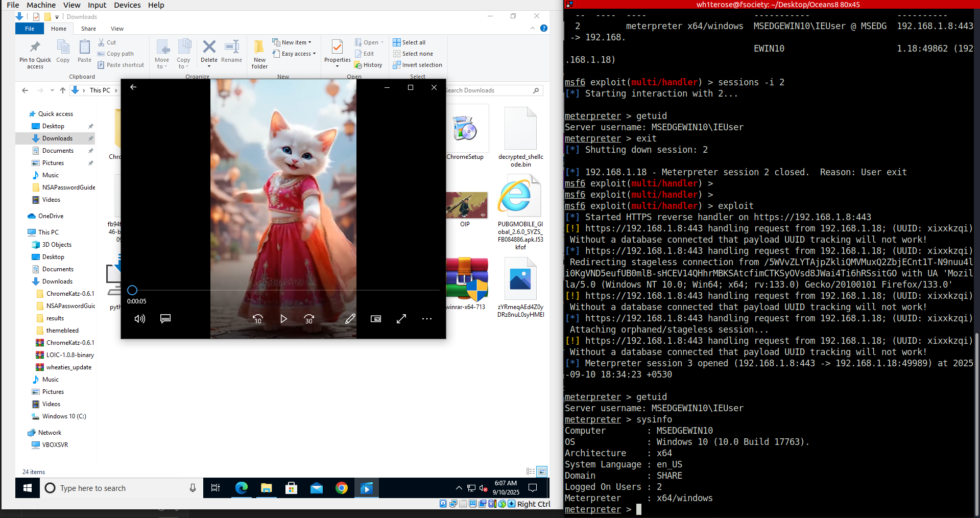Select OneDrive in navigation pane
Image resolution: width=980 pixels, height=518 pixels.
51,216
